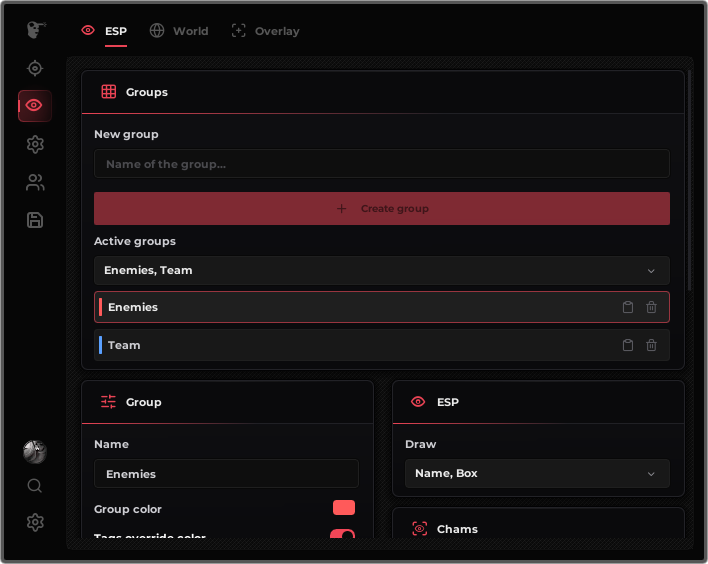This screenshot has width=708, height=564.
Task: Click the Active groups chevron arrow
Action: pos(651,271)
